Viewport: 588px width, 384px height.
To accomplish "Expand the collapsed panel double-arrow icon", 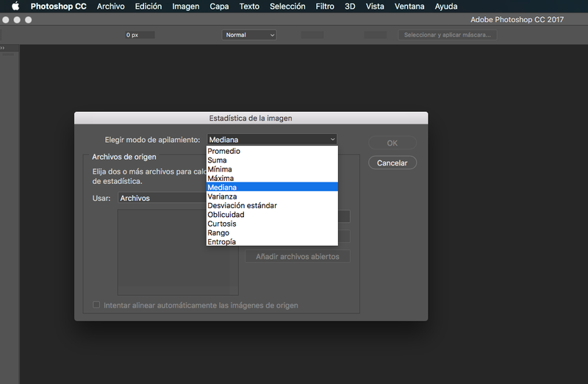I will tap(3, 48).
